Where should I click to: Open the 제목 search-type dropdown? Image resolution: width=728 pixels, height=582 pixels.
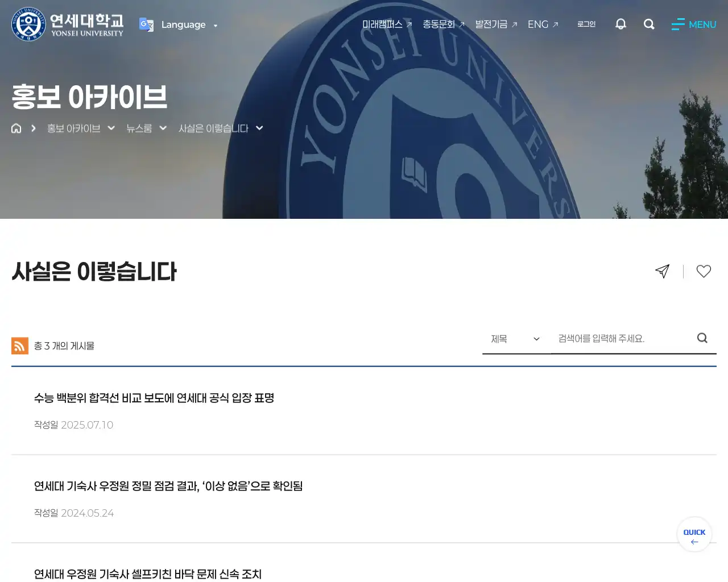click(x=516, y=339)
